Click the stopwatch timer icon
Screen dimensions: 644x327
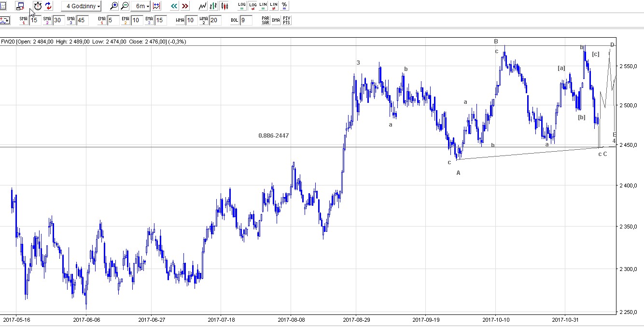(x=38, y=6)
